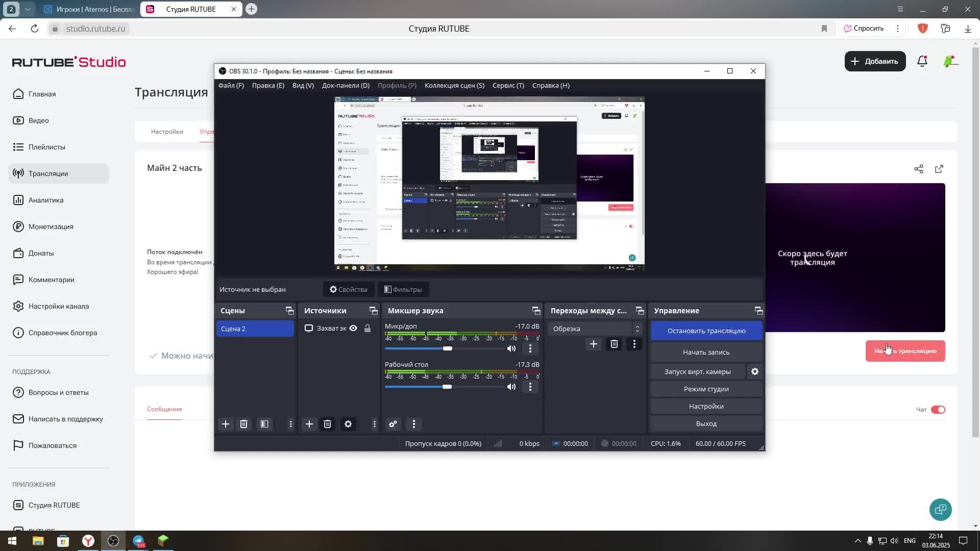
Task: Undock the Переходы между сценами panel
Action: (640, 311)
